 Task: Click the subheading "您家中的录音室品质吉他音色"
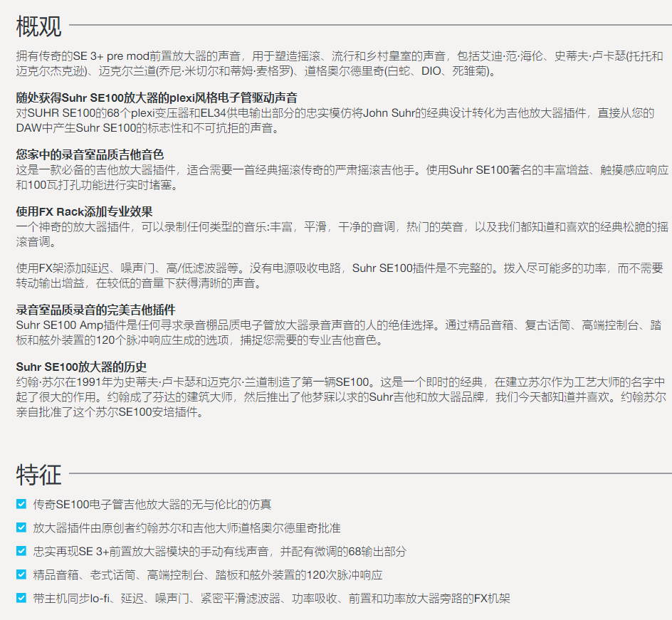coord(90,154)
